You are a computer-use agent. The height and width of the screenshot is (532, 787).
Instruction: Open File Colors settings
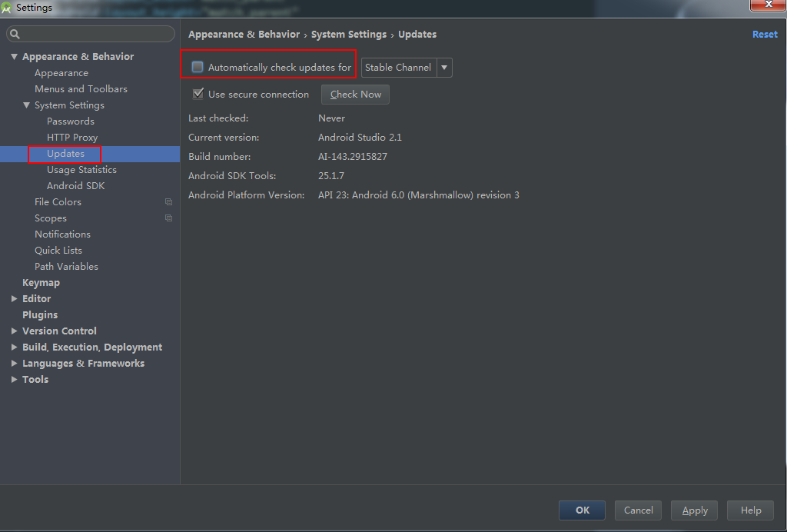pos(58,201)
